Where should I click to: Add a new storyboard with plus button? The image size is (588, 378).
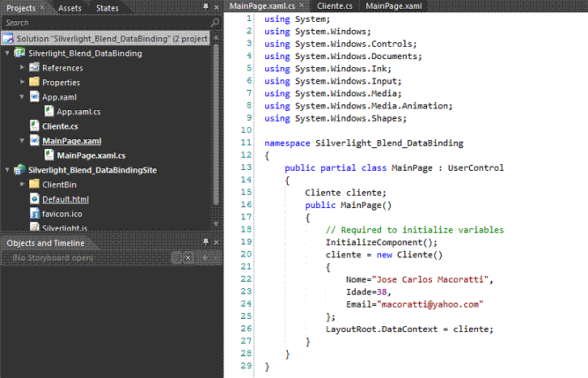point(205,258)
